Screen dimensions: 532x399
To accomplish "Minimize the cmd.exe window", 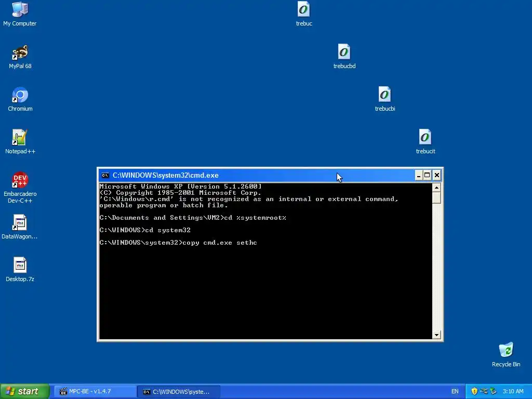I will [x=418, y=176].
